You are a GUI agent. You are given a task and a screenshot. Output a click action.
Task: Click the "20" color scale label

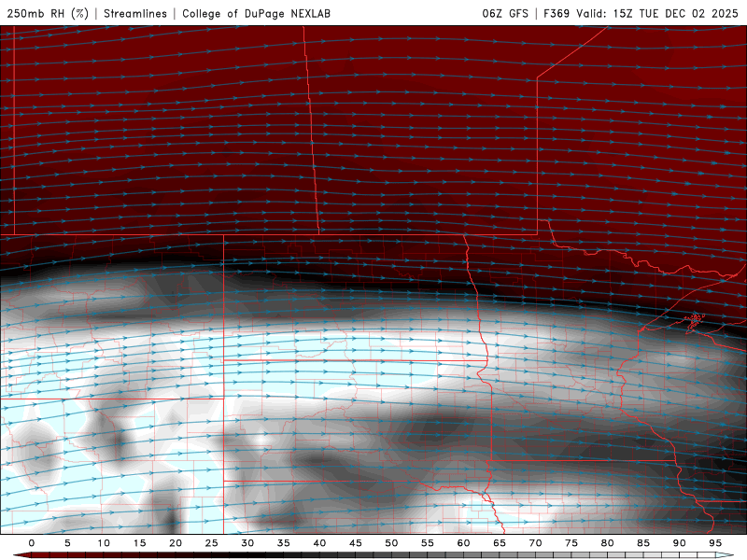coord(176,543)
